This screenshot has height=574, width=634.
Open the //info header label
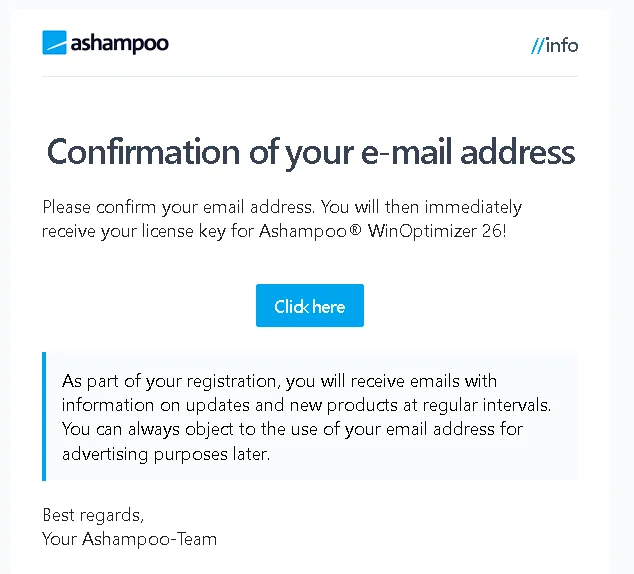click(555, 46)
